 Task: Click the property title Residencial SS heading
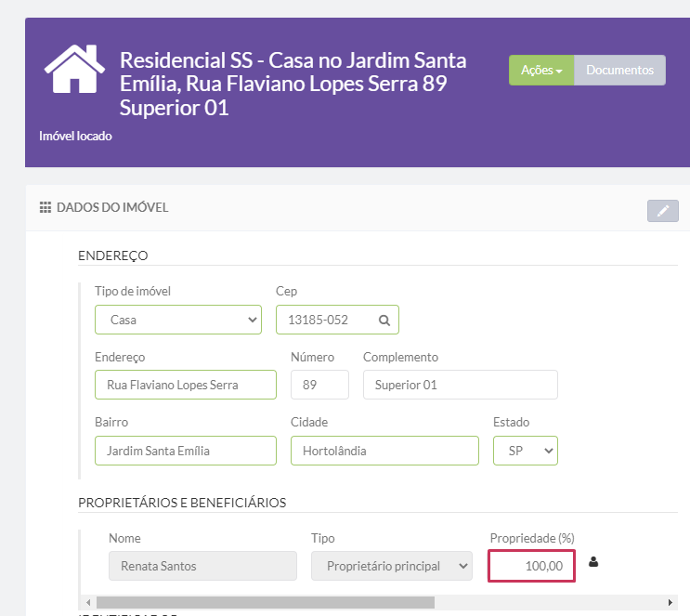click(293, 85)
